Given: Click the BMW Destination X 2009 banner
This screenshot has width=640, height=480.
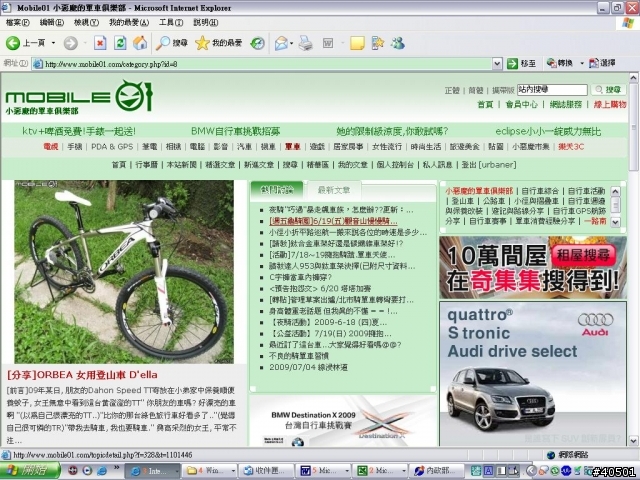Looking at the screenshot, I should click(x=342, y=420).
